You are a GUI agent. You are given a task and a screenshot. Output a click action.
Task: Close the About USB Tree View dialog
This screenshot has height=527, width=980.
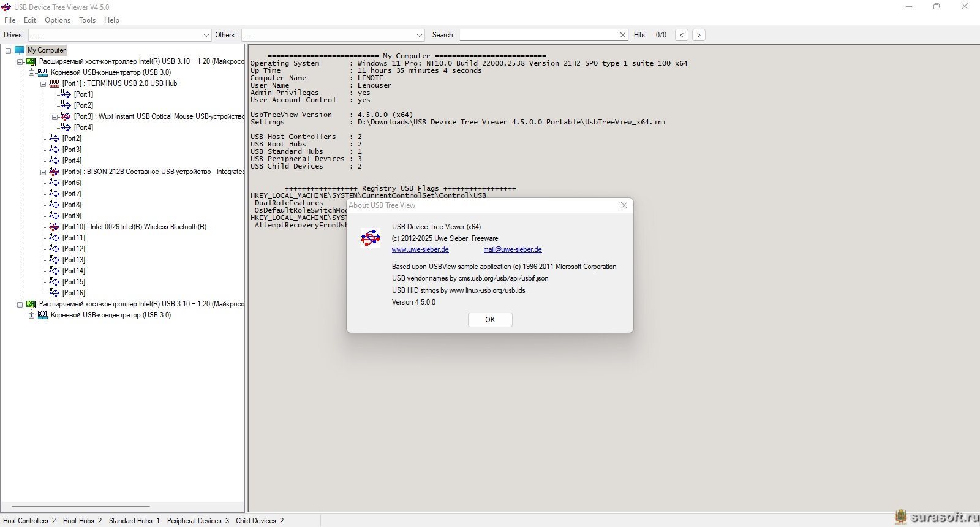(x=624, y=205)
